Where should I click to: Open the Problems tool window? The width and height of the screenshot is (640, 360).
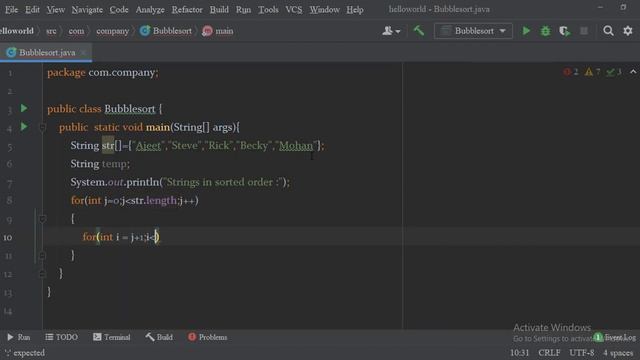pyautogui.click(x=207, y=337)
